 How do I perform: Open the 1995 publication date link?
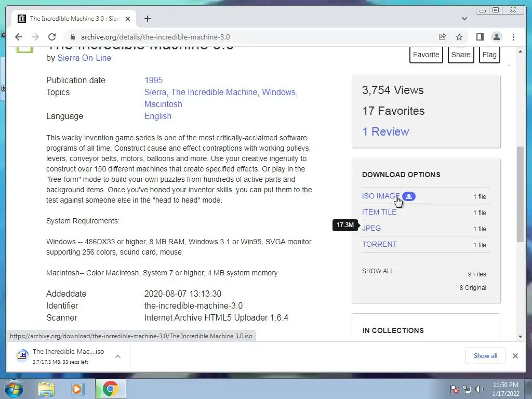(x=153, y=81)
